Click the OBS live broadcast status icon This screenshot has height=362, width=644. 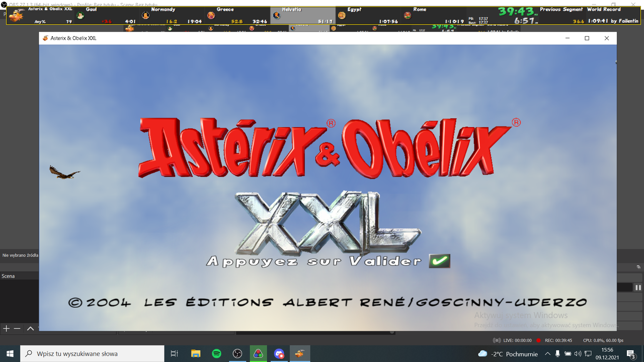tap(497, 340)
